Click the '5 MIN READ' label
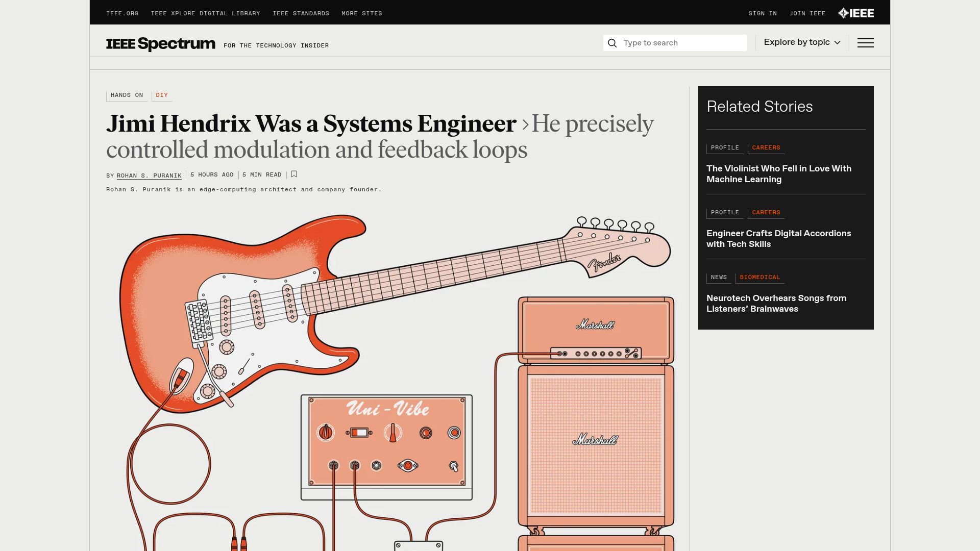 (262, 175)
